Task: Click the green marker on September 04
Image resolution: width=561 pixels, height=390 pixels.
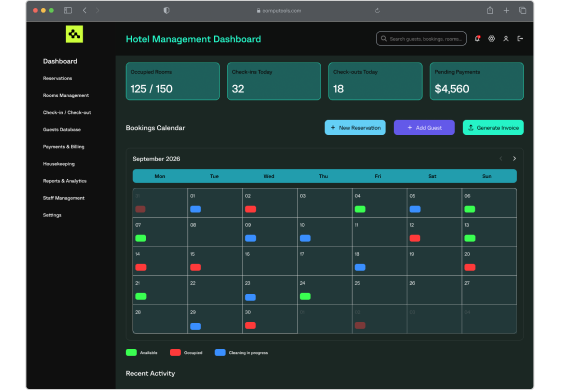Action: [x=360, y=209]
